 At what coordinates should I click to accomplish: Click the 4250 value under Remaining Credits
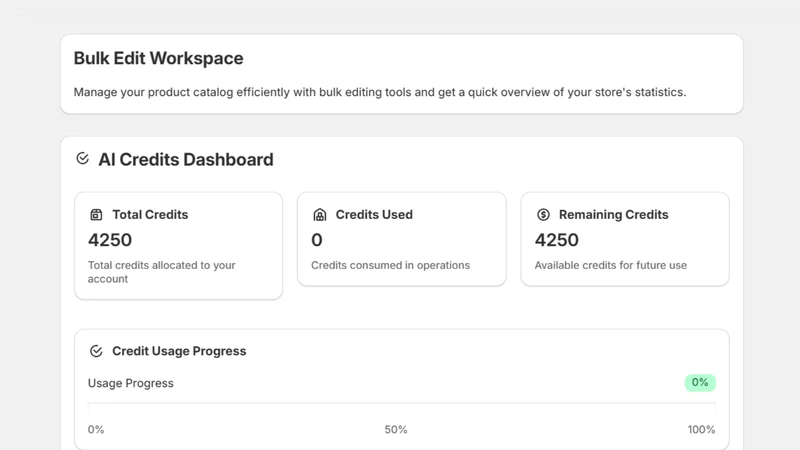(x=557, y=240)
